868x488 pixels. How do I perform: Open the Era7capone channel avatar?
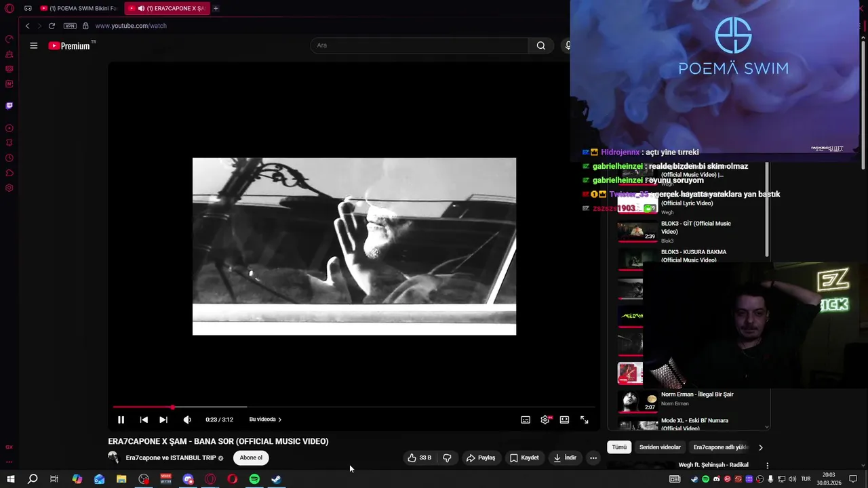[114, 457]
